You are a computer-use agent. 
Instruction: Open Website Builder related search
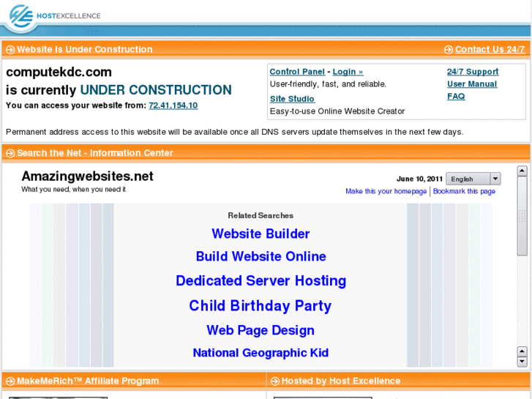pos(261,234)
